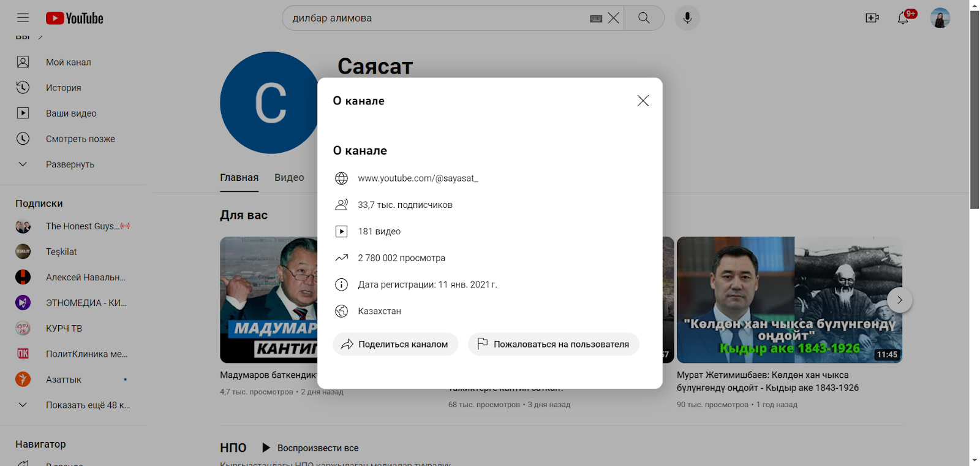This screenshot has height=466, width=980.
Task: Click the magnifier search button
Action: click(644, 18)
